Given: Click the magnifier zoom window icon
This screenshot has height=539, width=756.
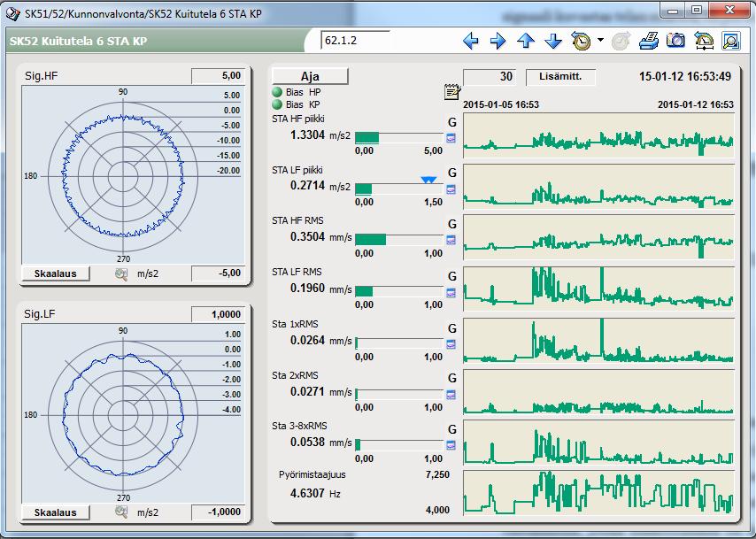Looking at the screenshot, I should point(731,41).
